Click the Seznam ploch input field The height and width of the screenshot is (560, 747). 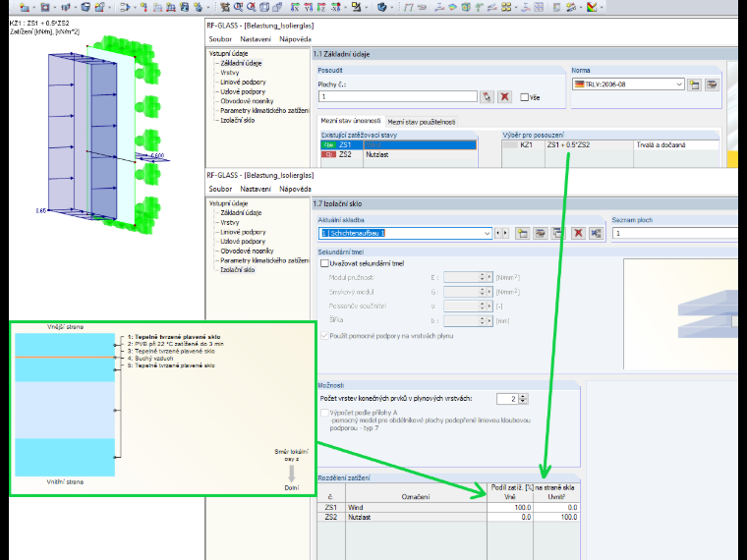coord(674,234)
